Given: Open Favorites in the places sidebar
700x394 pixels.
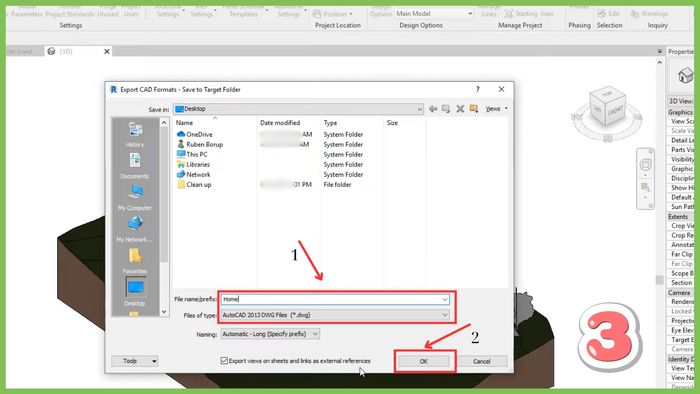Looking at the screenshot, I should [135, 261].
